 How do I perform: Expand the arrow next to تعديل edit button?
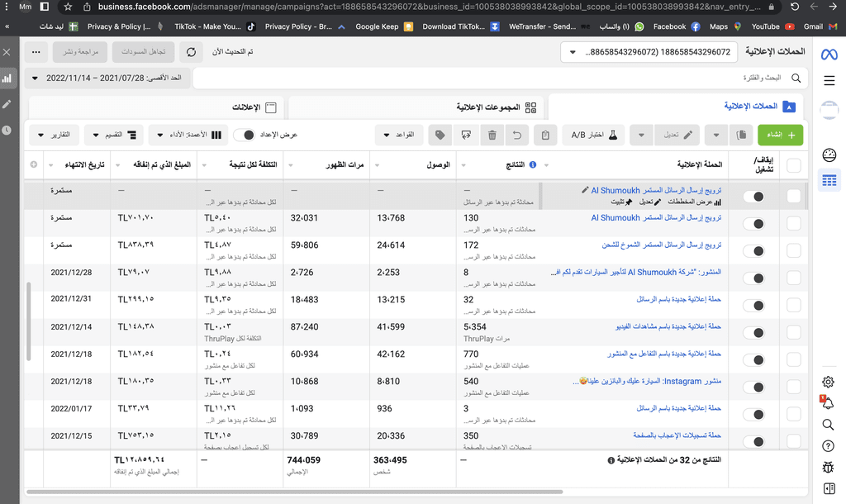641,135
